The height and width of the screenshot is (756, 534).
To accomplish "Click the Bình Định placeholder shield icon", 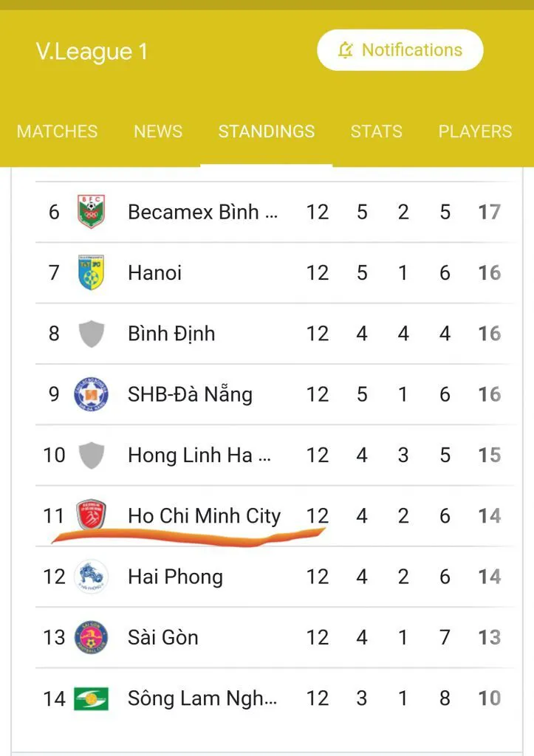I will click(x=92, y=334).
